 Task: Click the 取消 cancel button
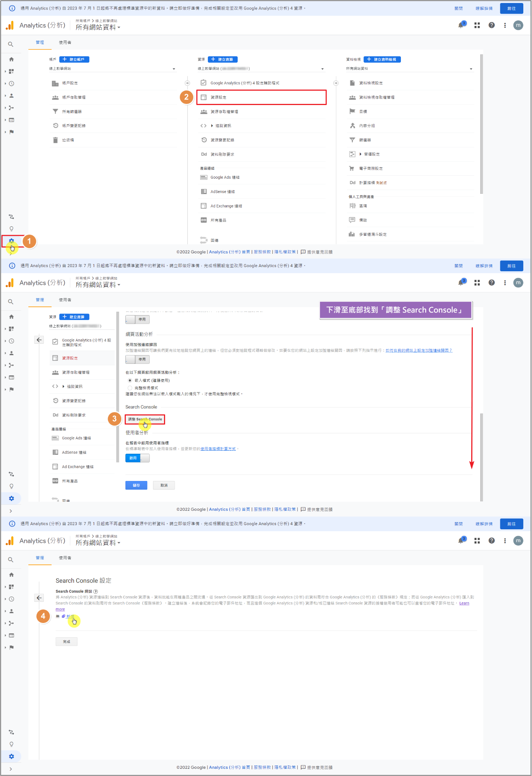(164, 485)
